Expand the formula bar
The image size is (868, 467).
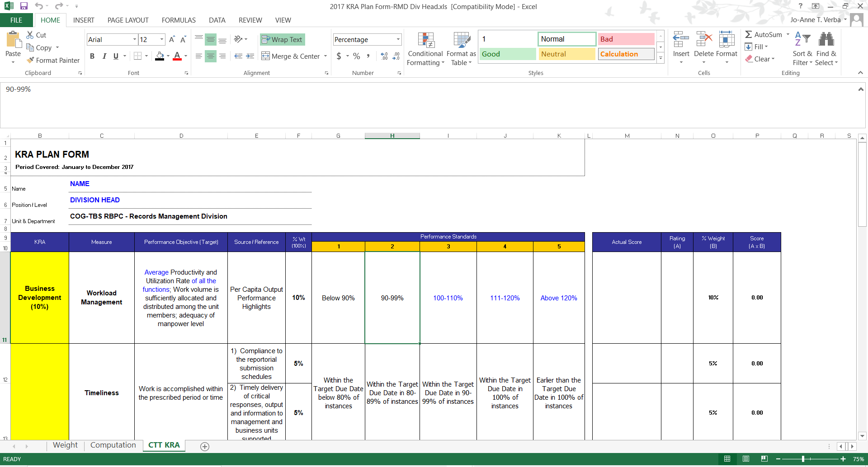(x=860, y=89)
